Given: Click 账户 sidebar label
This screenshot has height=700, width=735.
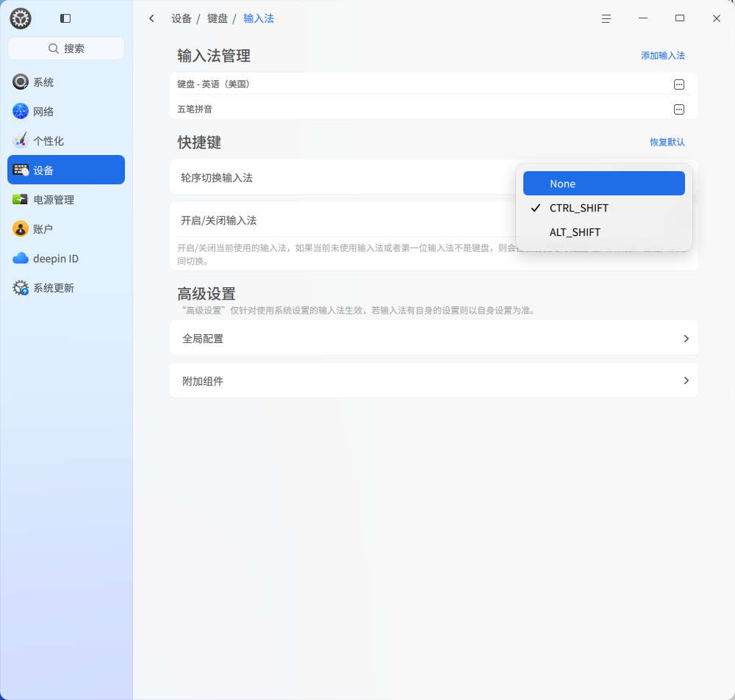Looking at the screenshot, I should pos(43,229).
